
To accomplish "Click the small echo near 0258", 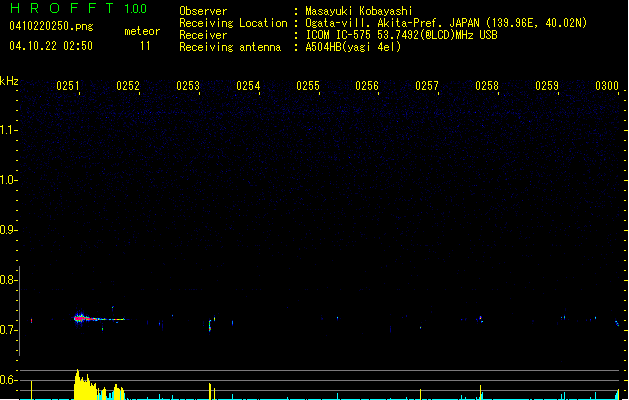I will click(x=481, y=319).
